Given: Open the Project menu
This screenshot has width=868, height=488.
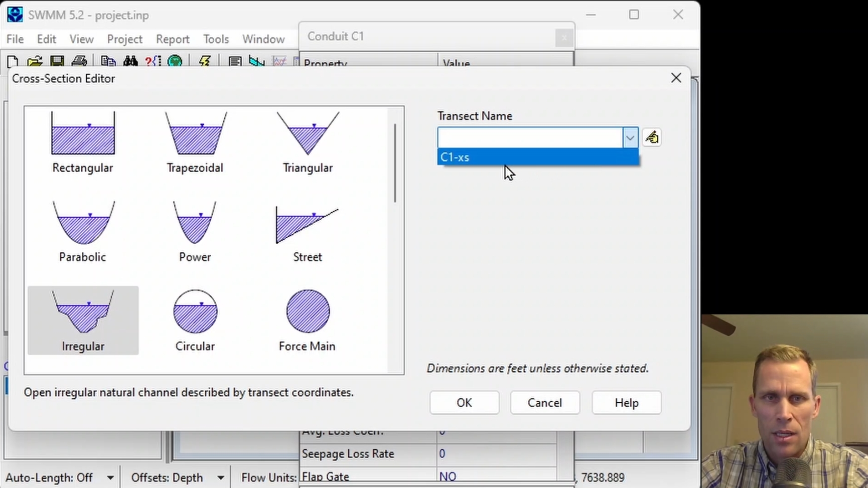Looking at the screenshot, I should tap(124, 39).
